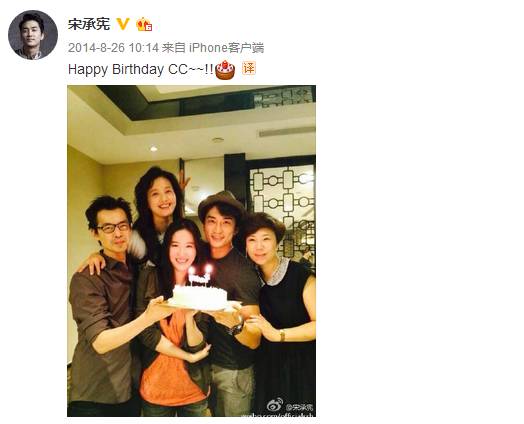Click the birthday cake emoji
Screen dimensions: 524x424
point(225,70)
